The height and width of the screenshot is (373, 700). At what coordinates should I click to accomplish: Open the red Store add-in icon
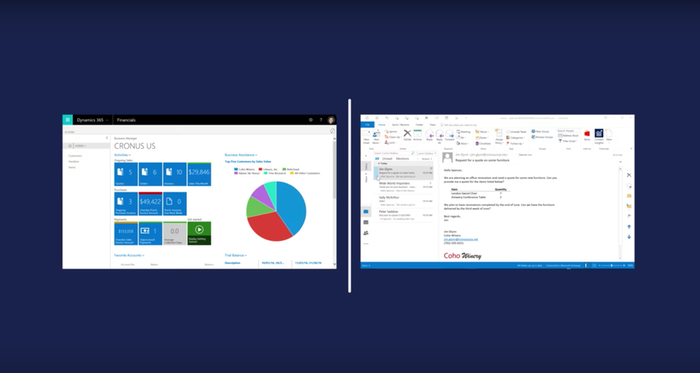587,134
